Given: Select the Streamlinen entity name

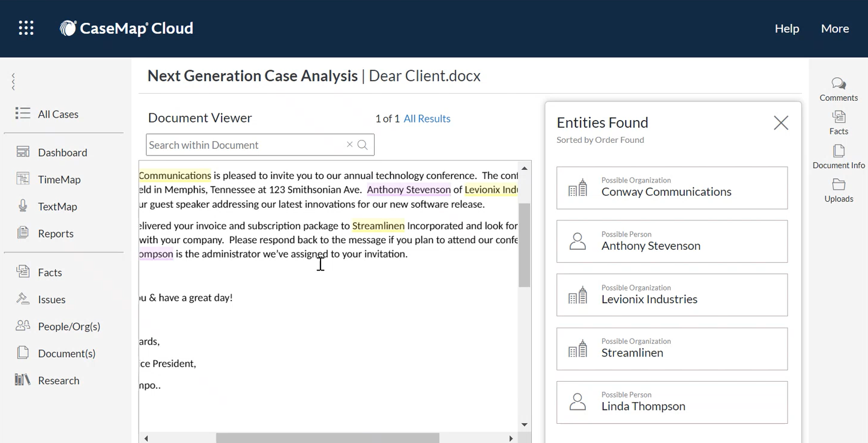Looking at the screenshot, I should 632,352.
